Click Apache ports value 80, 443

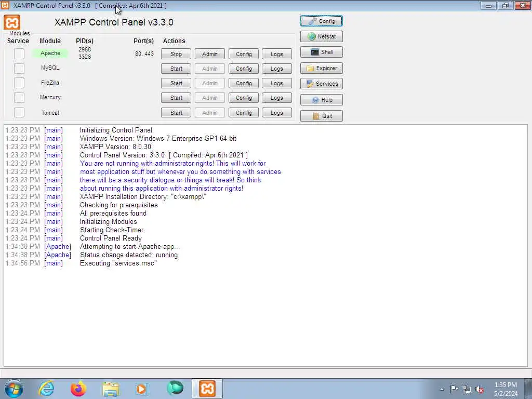coord(144,54)
